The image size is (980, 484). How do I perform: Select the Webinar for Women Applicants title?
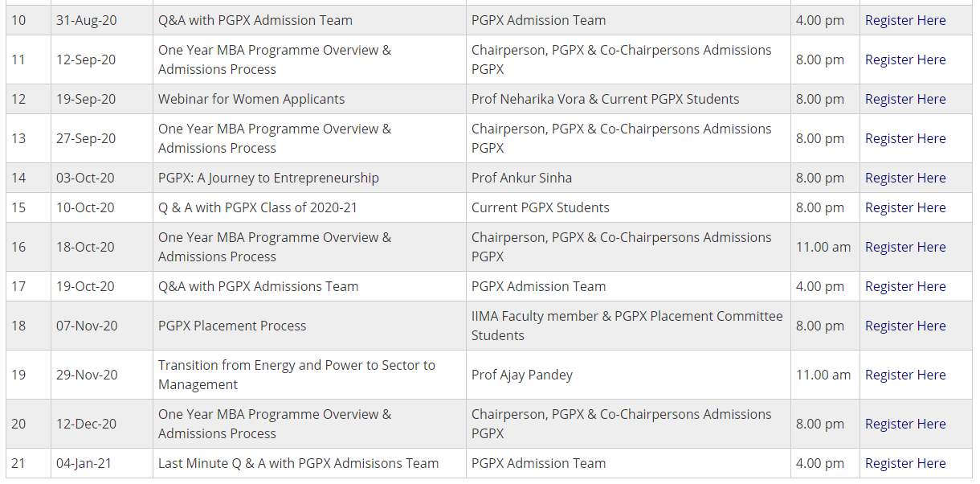pos(251,99)
